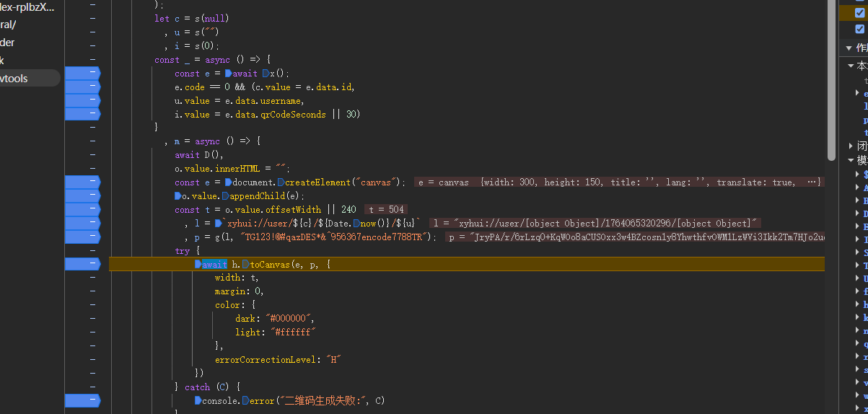Click inline breakpoint marker before 'x()' call
The image size is (868, 414).
pos(264,74)
